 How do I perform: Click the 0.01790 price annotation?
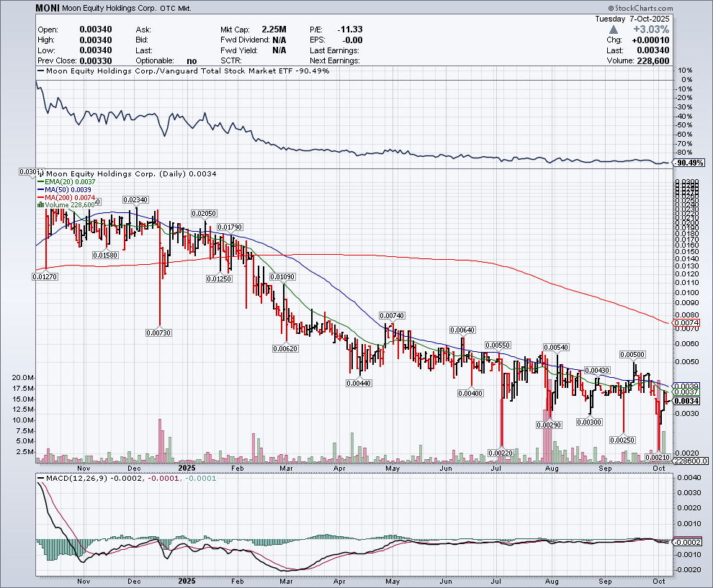(230, 227)
